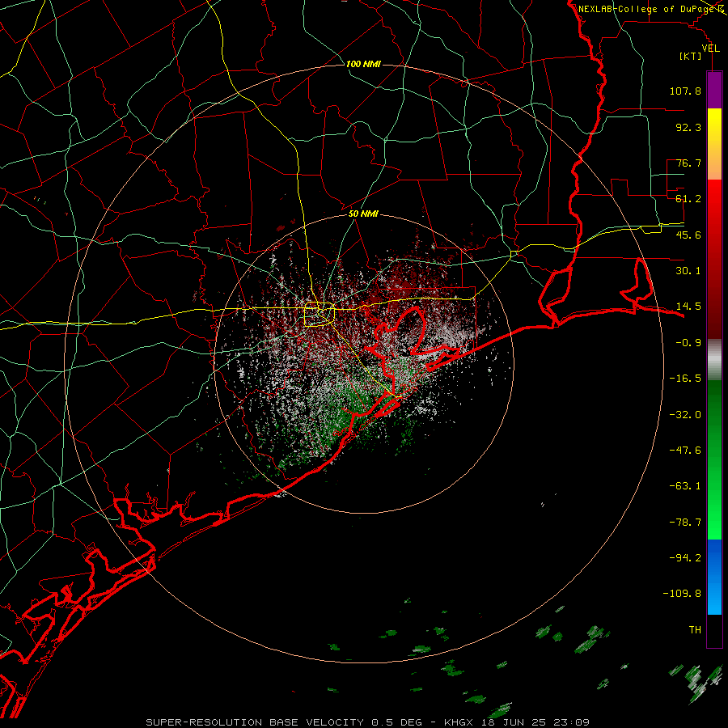Select the 30.1 scale value

[x=688, y=271]
